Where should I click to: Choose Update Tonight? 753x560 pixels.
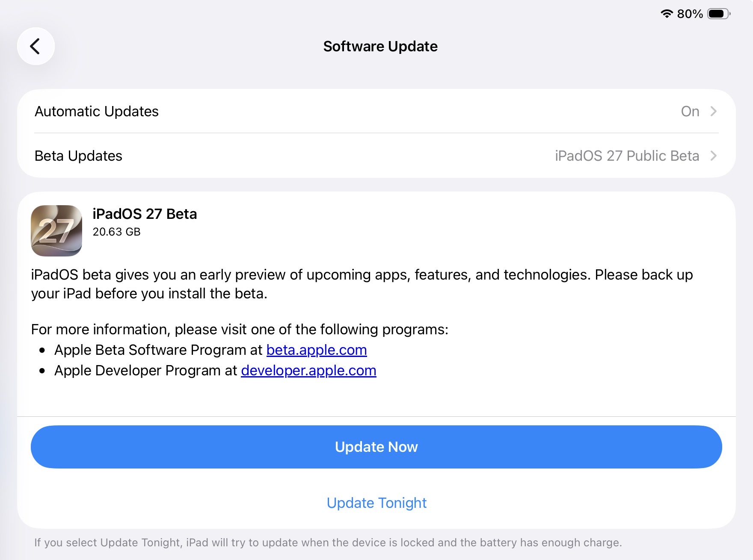pos(376,503)
